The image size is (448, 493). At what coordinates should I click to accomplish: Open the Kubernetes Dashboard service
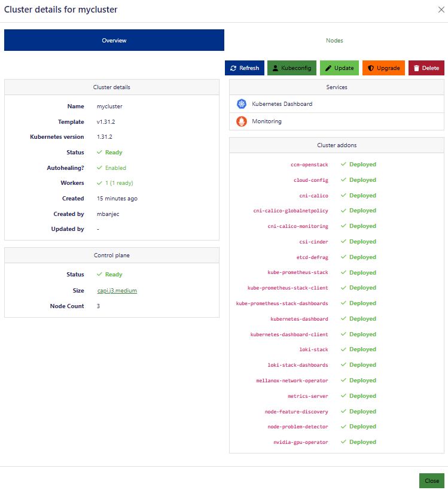click(x=282, y=104)
